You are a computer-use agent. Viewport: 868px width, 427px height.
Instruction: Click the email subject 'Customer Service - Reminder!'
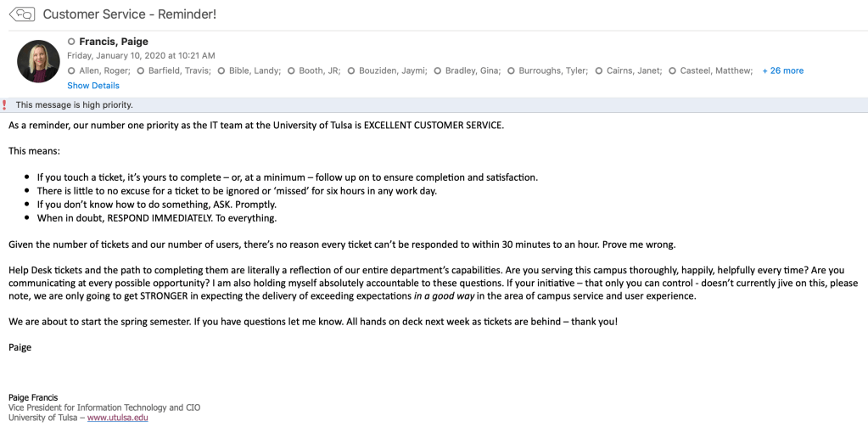[x=129, y=14]
